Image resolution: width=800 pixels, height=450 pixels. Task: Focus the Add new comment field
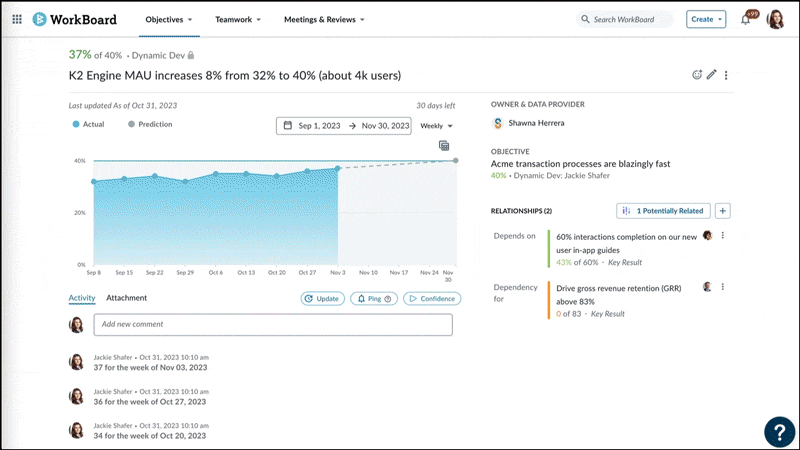[273, 324]
